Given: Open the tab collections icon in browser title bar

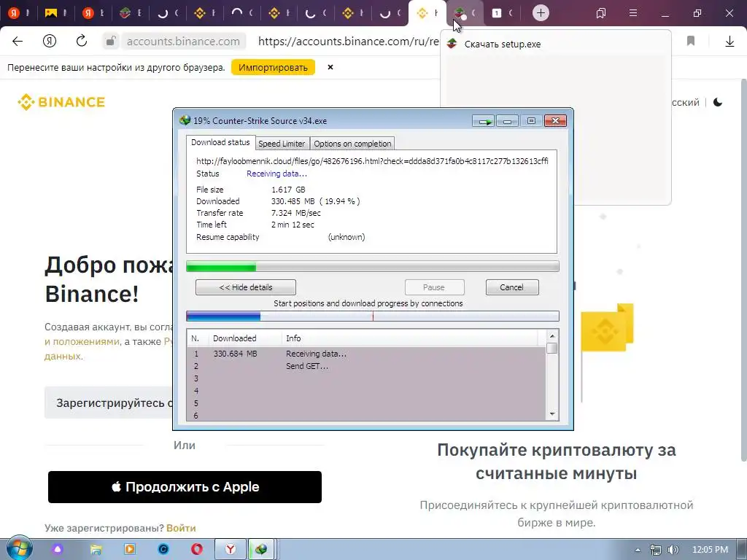Looking at the screenshot, I should click(601, 13).
